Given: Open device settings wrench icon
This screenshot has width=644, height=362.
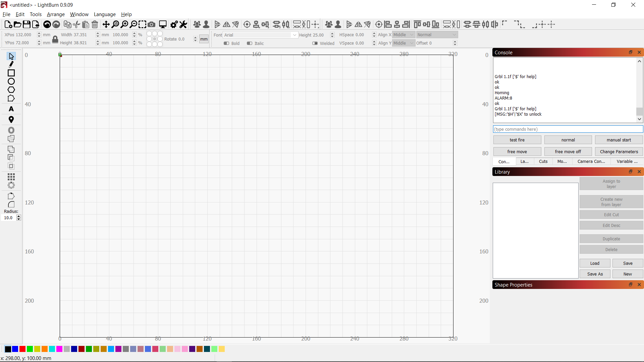Looking at the screenshot, I should [183, 24].
